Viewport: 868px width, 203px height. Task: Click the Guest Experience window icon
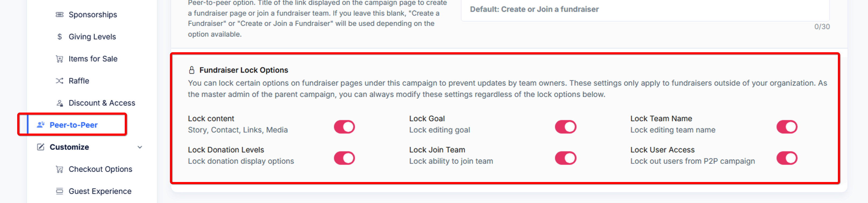pos(59,191)
